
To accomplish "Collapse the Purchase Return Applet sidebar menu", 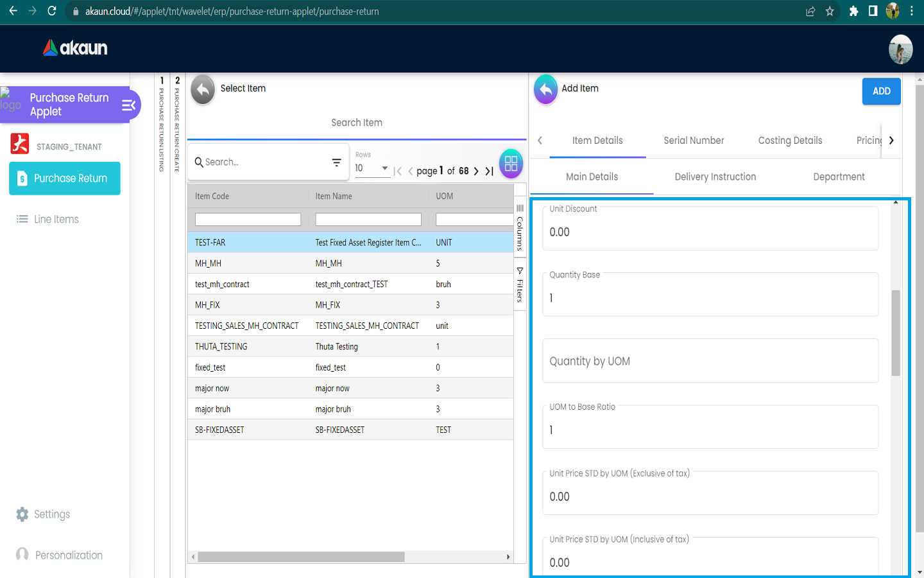I will pos(129,105).
